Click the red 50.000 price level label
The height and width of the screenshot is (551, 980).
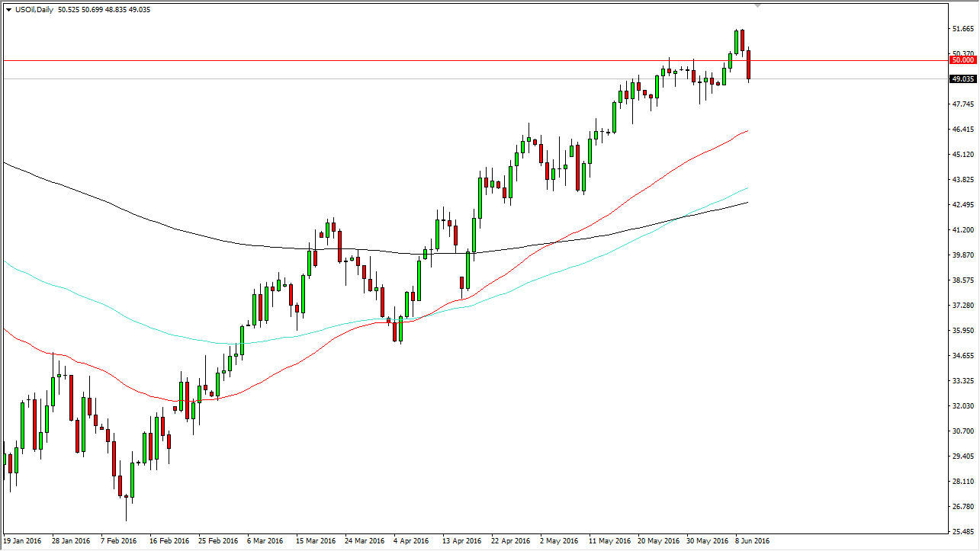coord(963,59)
